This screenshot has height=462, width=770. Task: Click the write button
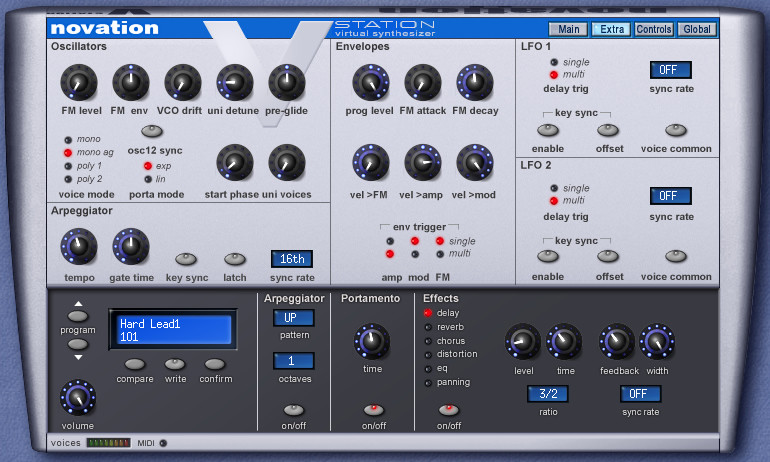[175, 364]
